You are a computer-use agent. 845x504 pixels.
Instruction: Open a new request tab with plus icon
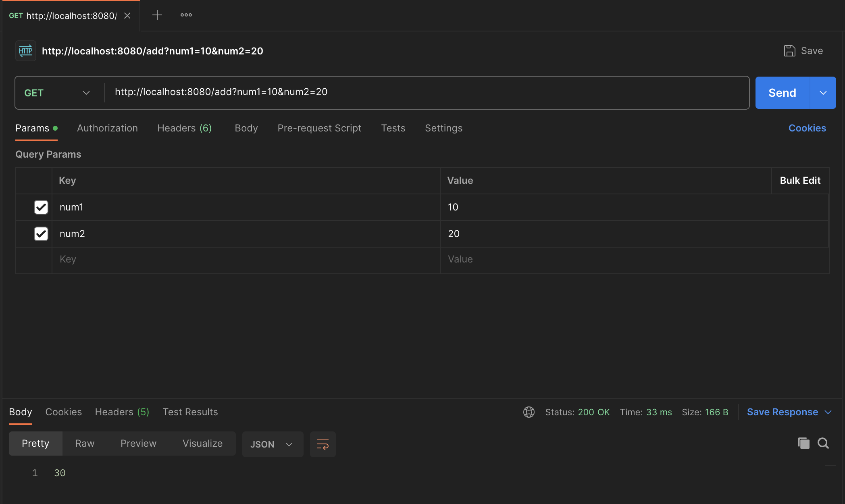[x=157, y=15]
